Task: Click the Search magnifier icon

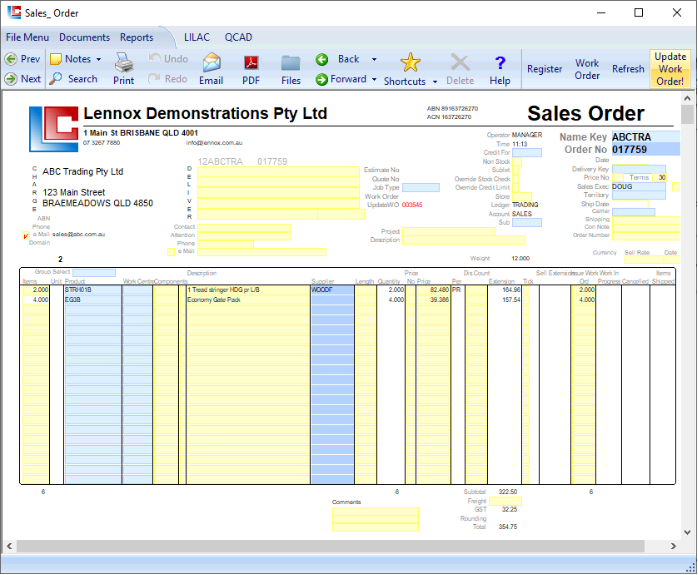Action: click(x=56, y=79)
